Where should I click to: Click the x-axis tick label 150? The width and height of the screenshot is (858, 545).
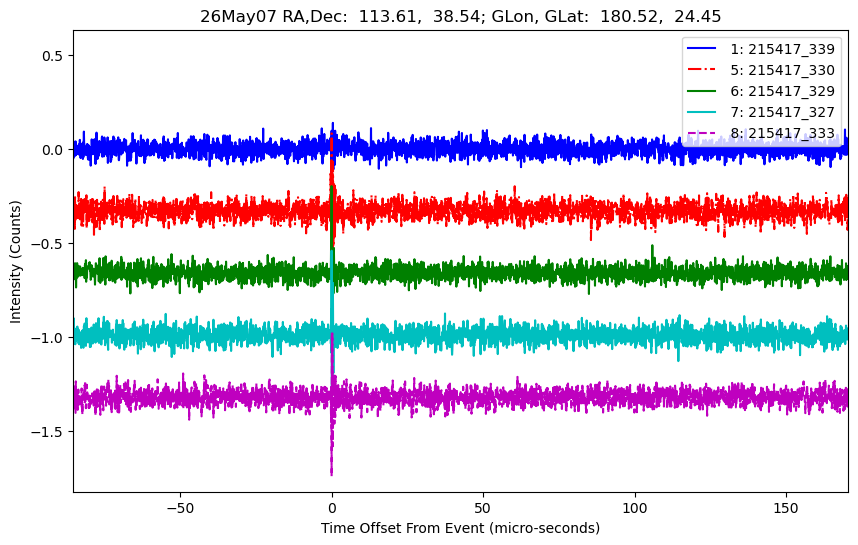point(786,508)
